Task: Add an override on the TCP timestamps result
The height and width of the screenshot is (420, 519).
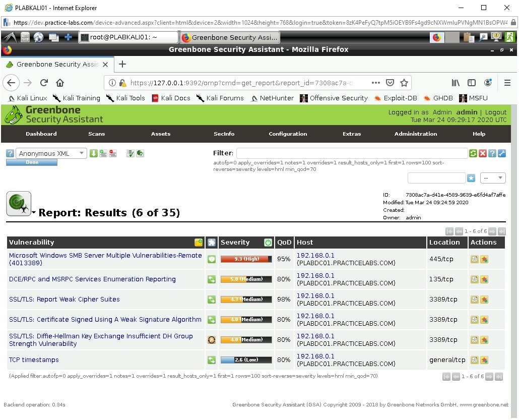Action: click(x=484, y=360)
